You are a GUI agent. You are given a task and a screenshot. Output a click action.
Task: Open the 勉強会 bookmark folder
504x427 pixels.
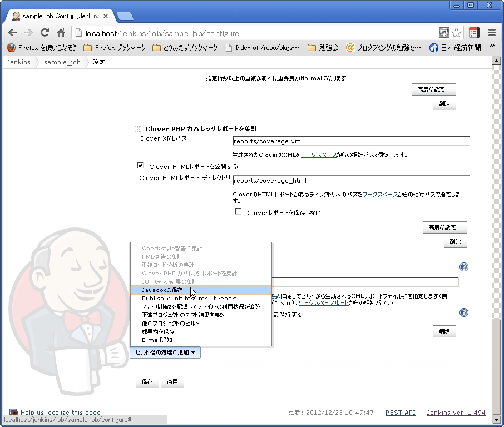[x=323, y=48]
